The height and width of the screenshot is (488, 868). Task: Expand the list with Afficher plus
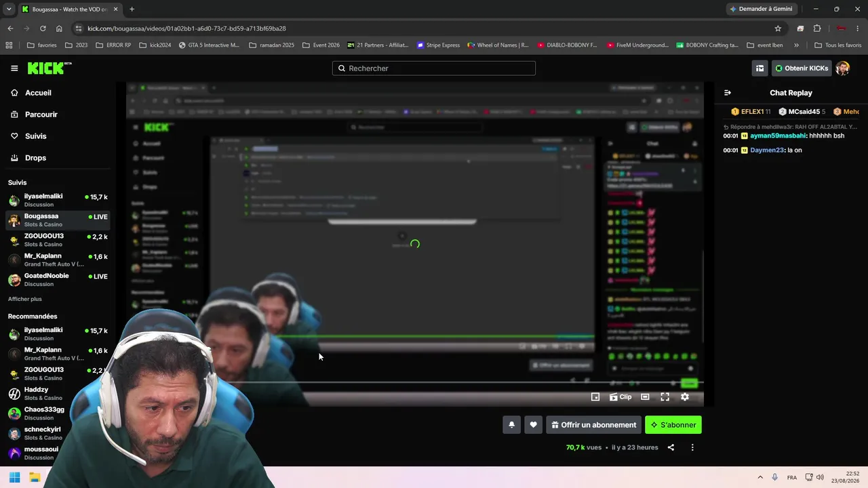click(25, 299)
